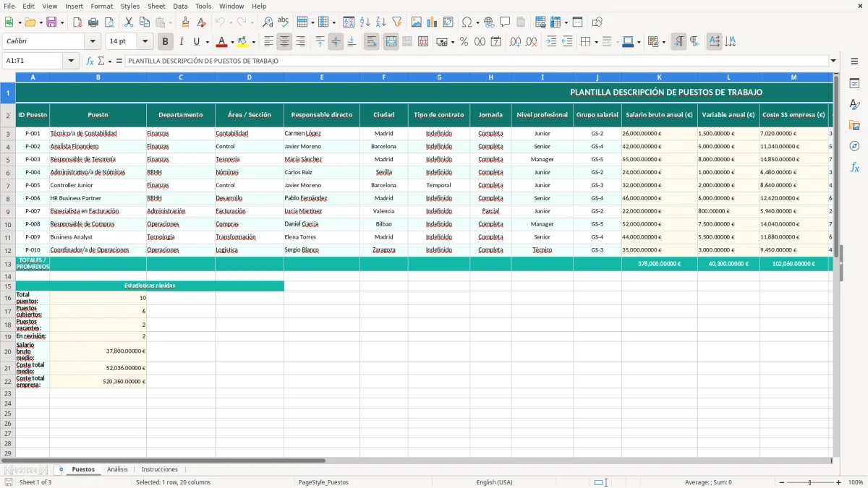The width and height of the screenshot is (868, 488).
Task: Run the spelling check
Action: click(x=284, y=22)
